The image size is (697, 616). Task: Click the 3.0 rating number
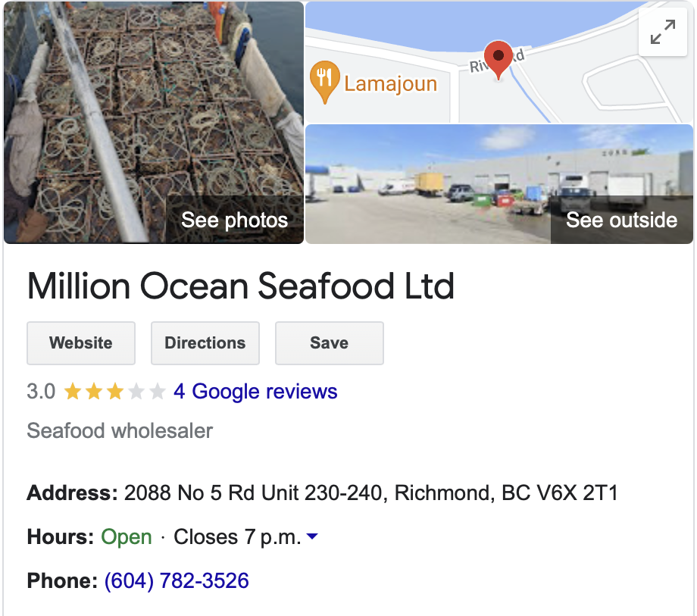tap(41, 392)
